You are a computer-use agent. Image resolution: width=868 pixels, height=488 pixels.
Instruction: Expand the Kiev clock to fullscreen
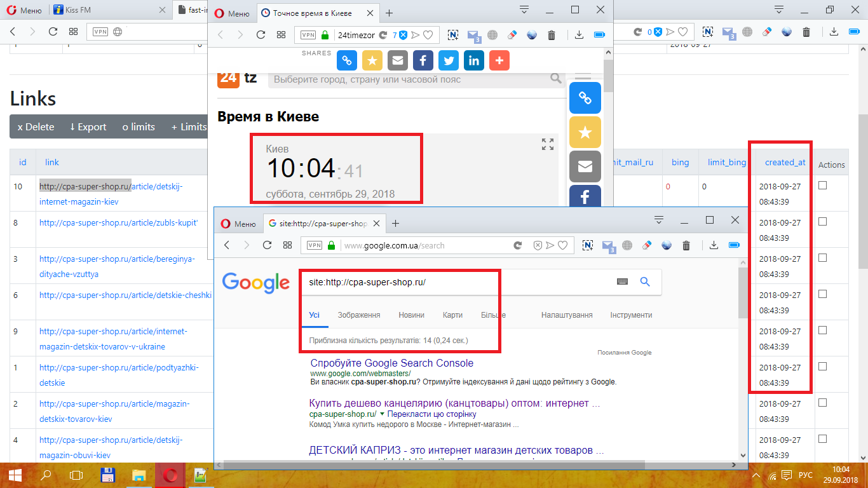tap(547, 144)
